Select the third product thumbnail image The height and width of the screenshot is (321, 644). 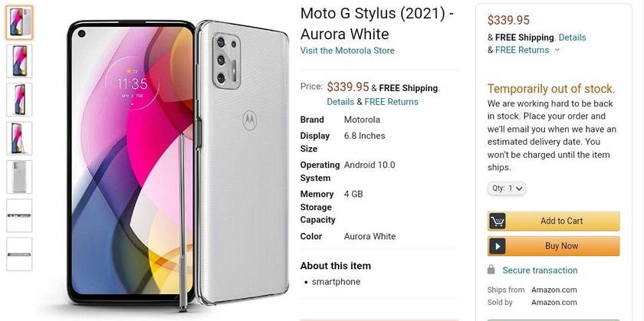(x=19, y=100)
